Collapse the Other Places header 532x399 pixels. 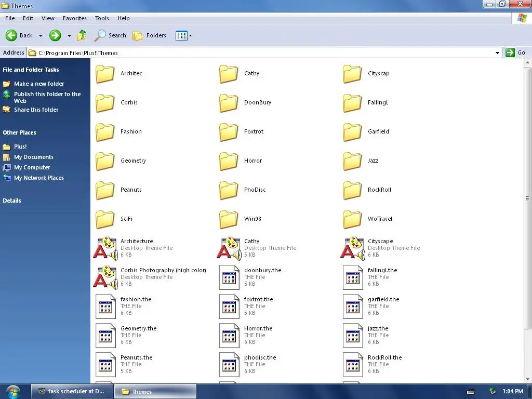[19, 132]
